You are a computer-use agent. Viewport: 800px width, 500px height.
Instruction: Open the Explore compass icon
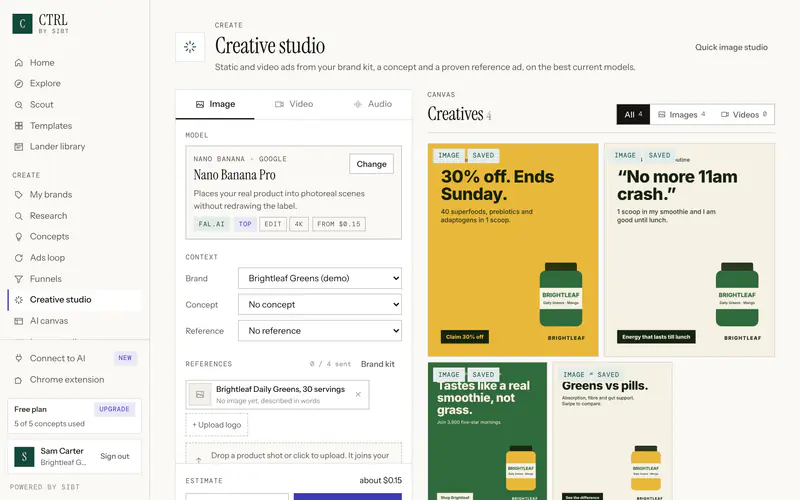(19, 83)
